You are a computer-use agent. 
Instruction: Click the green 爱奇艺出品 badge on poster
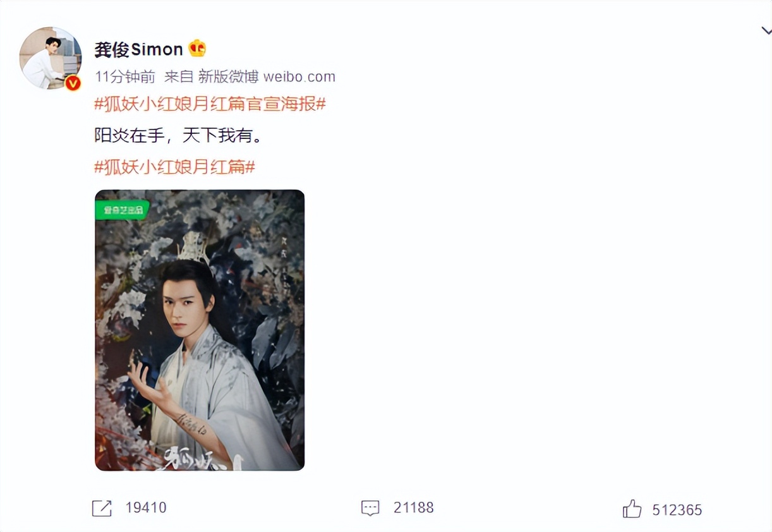coord(121,210)
